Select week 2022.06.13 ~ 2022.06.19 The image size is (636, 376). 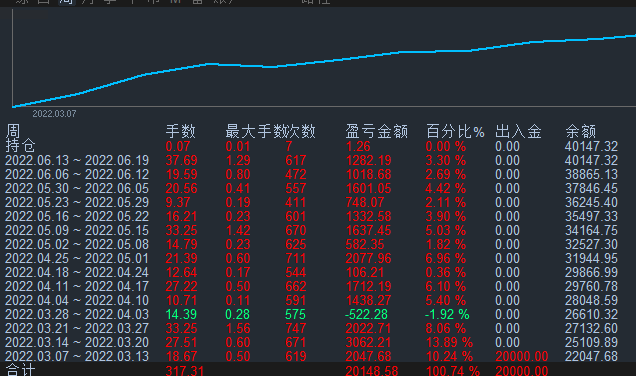pos(77,161)
